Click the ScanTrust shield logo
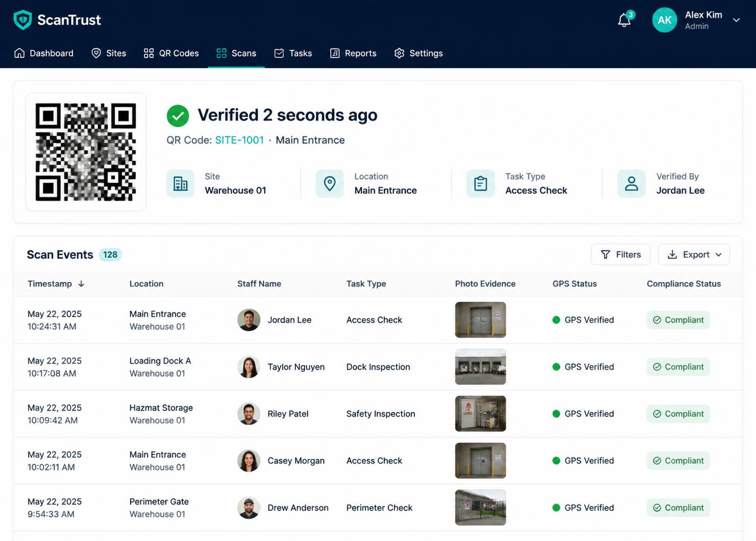The image size is (756, 541). click(23, 20)
